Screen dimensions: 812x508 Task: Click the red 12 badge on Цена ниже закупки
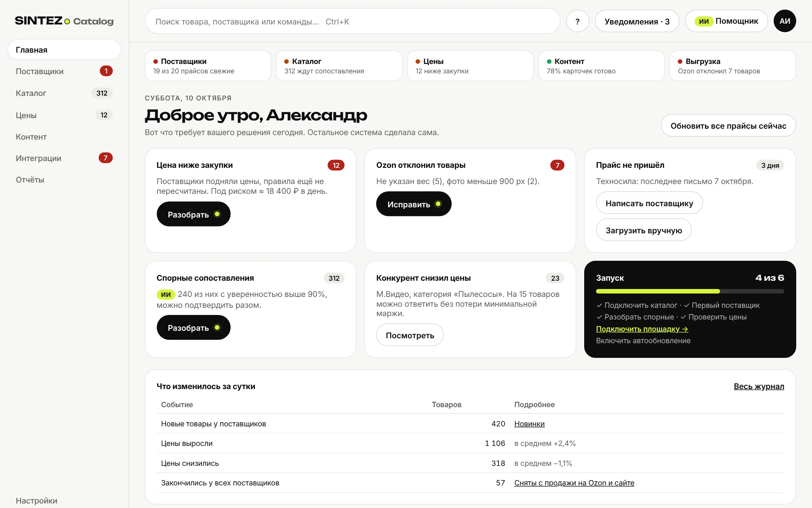point(336,165)
